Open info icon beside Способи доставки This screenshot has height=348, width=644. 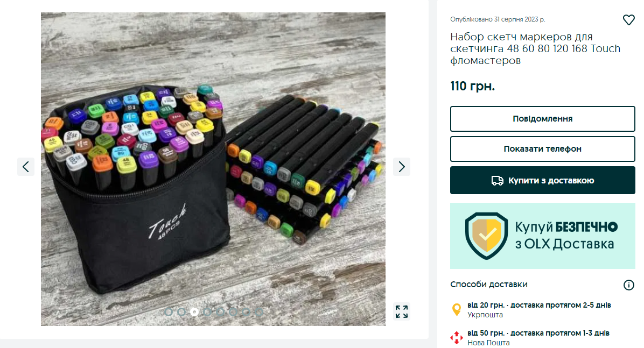(628, 285)
